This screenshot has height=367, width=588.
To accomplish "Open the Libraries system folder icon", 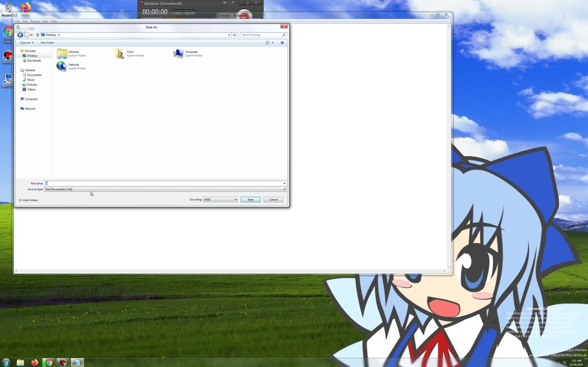I will [62, 54].
